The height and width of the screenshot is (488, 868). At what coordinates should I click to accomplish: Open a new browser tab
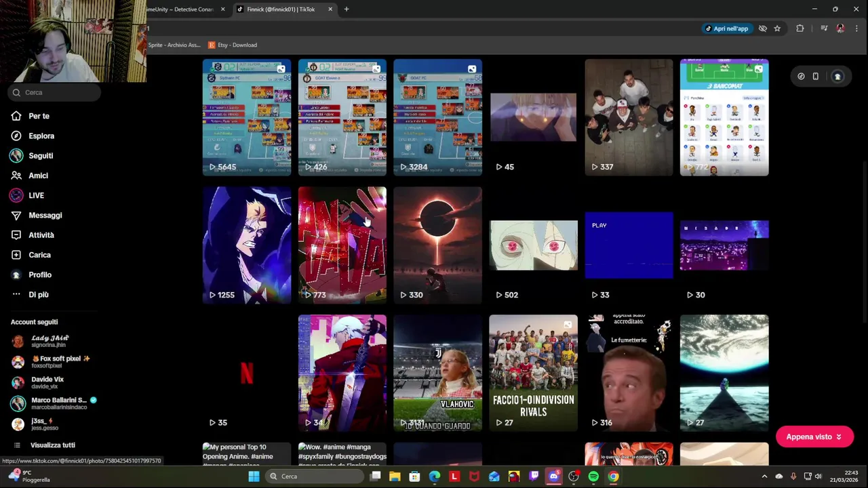pyautogui.click(x=347, y=9)
